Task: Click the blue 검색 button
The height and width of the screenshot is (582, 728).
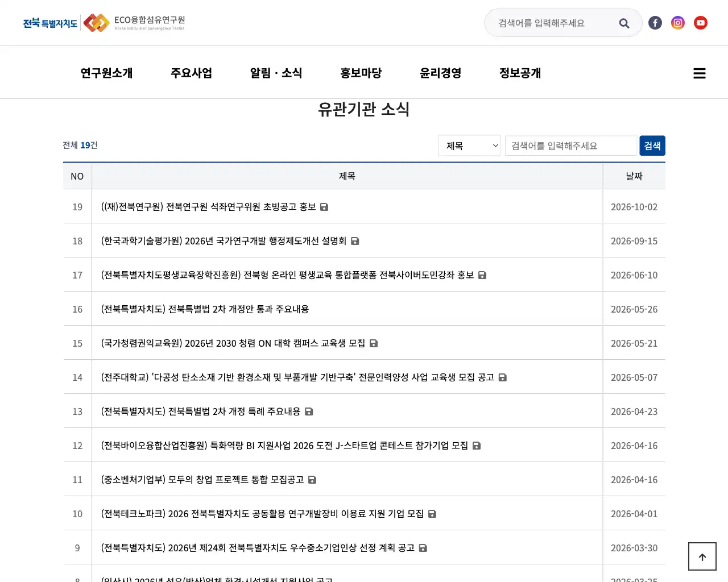Action: click(x=652, y=145)
